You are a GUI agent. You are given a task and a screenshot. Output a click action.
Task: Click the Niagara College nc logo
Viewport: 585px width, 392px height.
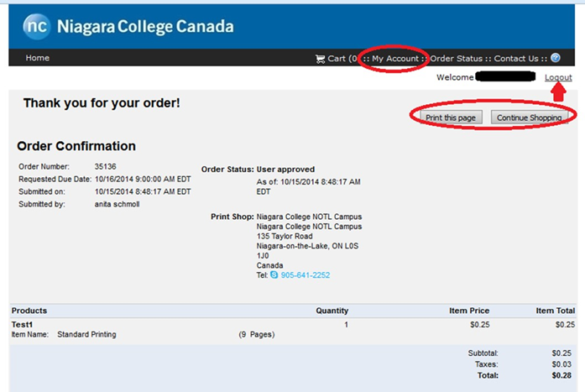[x=38, y=26]
